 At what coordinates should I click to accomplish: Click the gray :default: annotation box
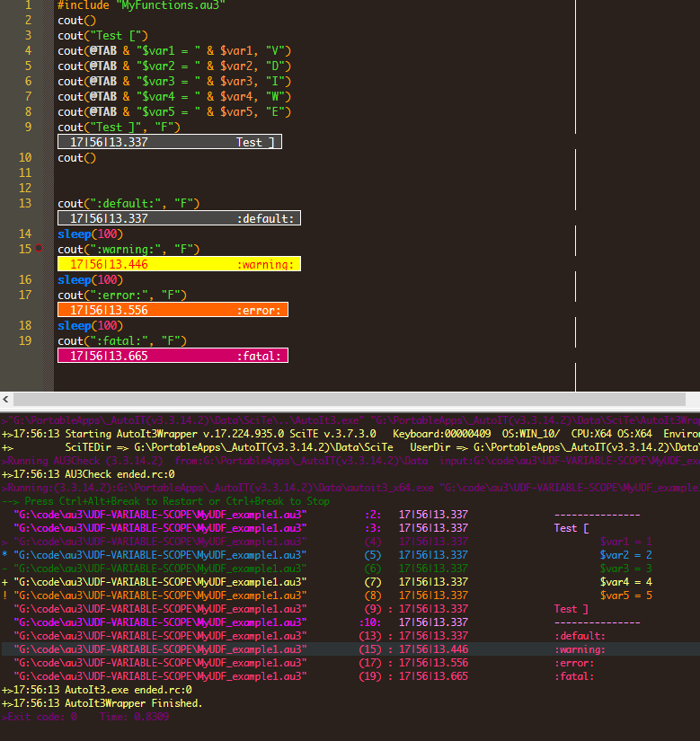click(179, 218)
